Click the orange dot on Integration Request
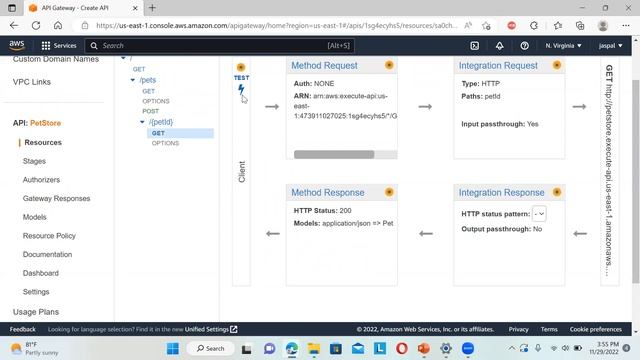Image resolution: width=640 pixels, height=360 pixels. 557,65
